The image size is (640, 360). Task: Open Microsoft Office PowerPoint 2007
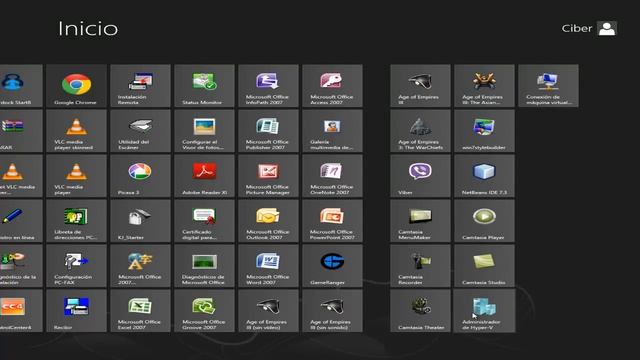[333, 221]
